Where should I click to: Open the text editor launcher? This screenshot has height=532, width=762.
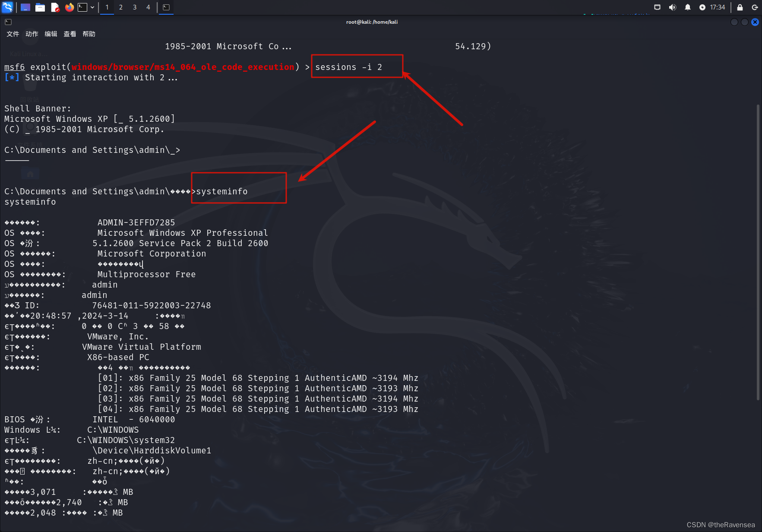tap(55, 7)
